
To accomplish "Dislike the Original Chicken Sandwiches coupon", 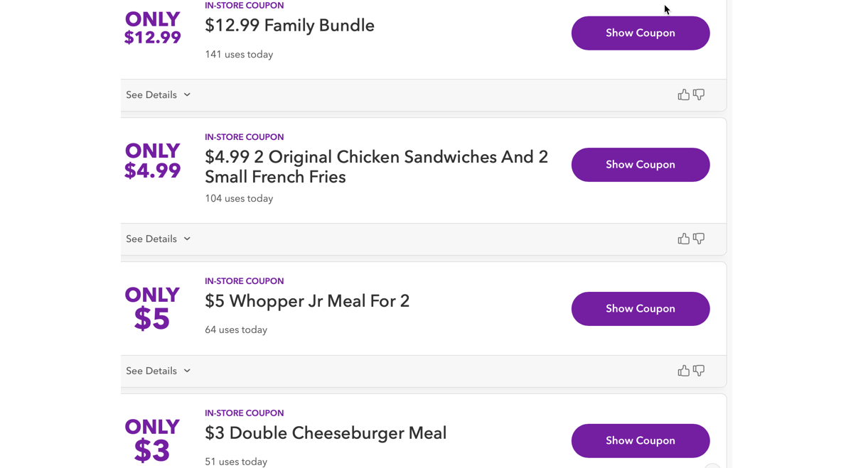I will 699,239.
